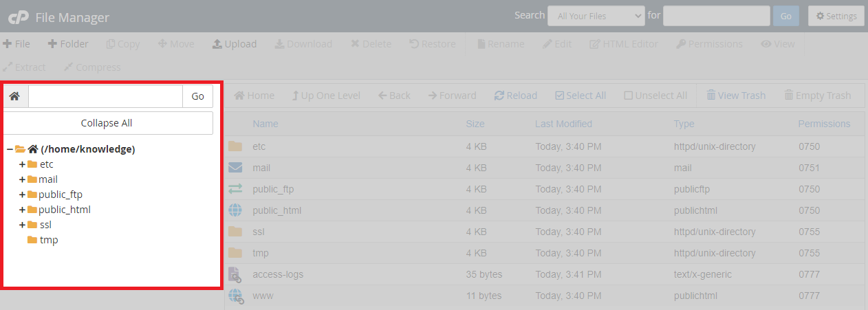Sort by the Size column header
Screen dimensions: 868x310
point(475,124)
